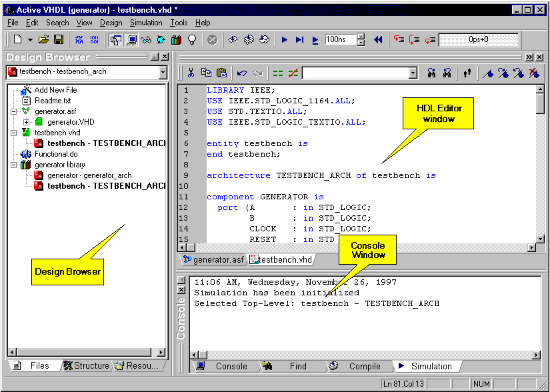This screenshot has height=392, width=550.
Task: Click the Undo arrow in editor toolbar
Action: [241, 73]
